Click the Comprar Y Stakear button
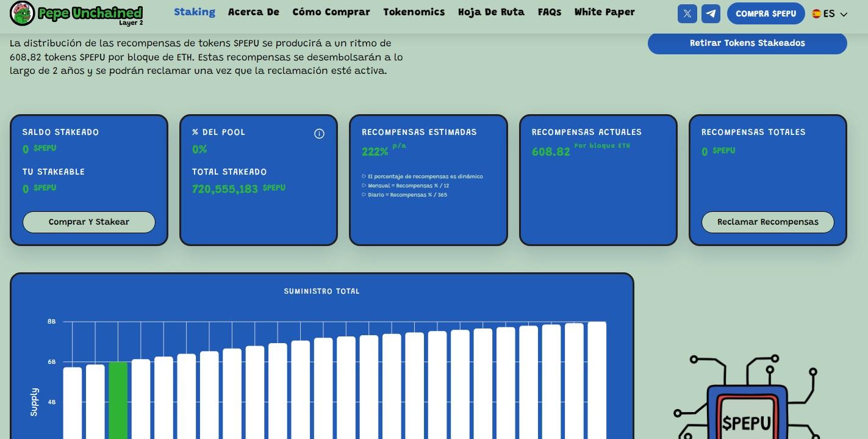Screen dimensions: 868x439 [x=89, y=222]
